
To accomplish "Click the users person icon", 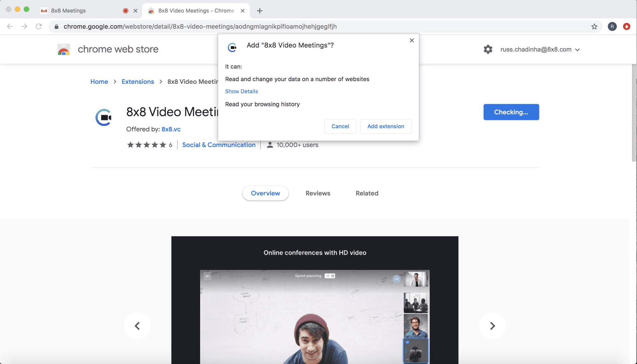I will pos(270,145).
